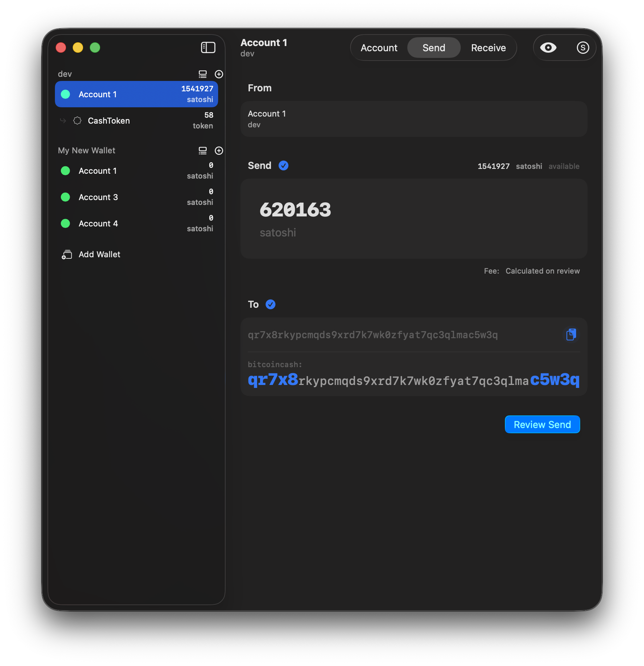Click the CashToken hexagon icon
Screen dimensions: 644x666
pyautogui.click(x=77, y=121)
